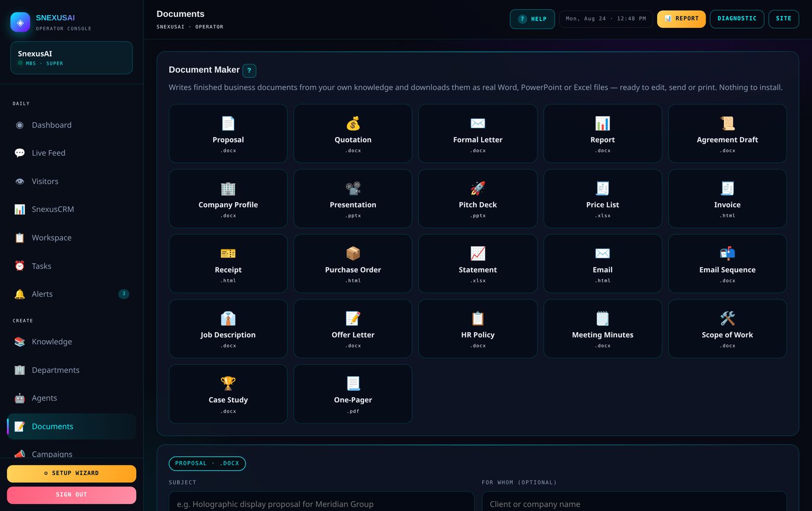The width and height of the screenshot is (812, 511).
Task: Click the Live Feed speech bubble icon
Action: pos(20,153)
